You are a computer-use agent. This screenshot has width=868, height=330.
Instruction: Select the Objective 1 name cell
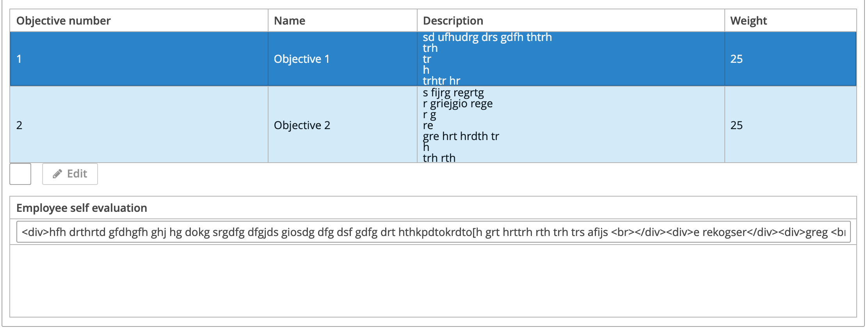[x=343, y=59]
